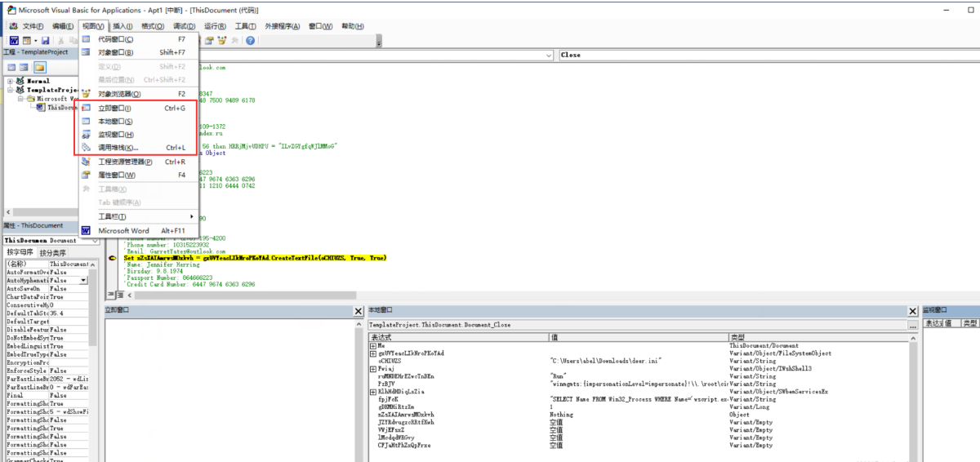The width and height of the screenshot is (980, 462).
Task: Click the Properties Window toolbar icon
Action: pos(209,40)
